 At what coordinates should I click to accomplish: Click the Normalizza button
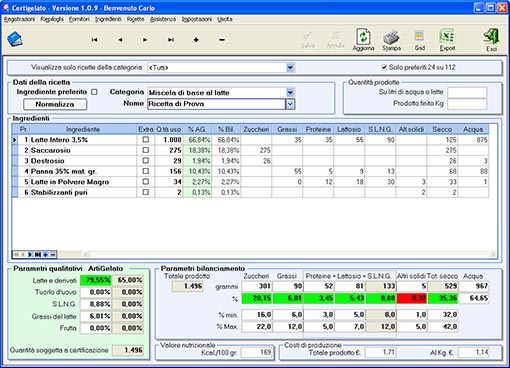tap(55, 104)
